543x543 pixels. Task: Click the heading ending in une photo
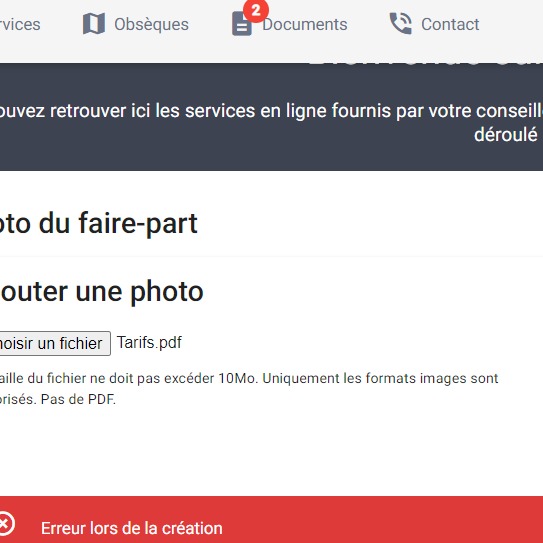pos(101,292)
